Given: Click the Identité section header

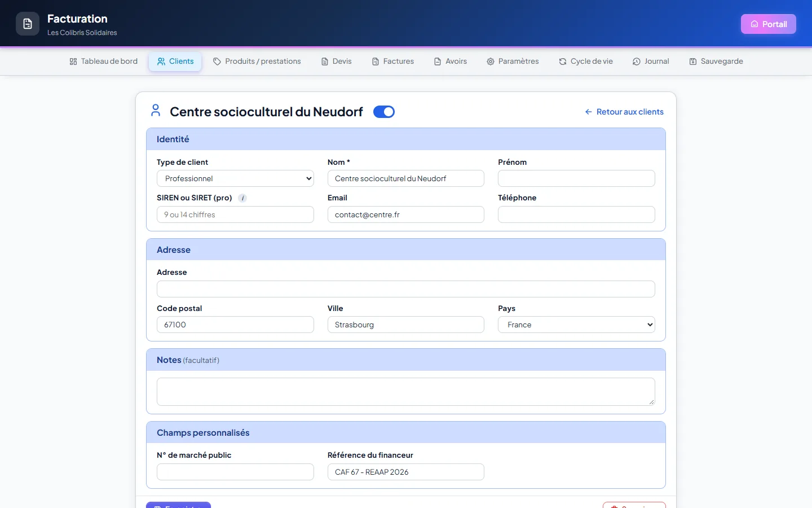Looking at the screenshot, I should [406, 139].
